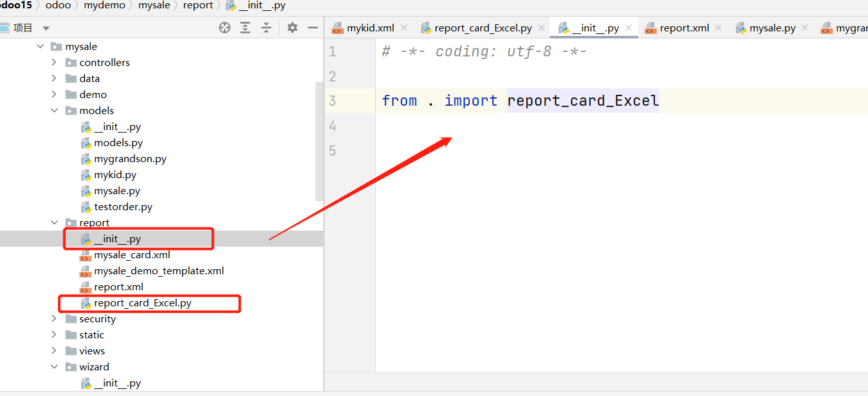Select mygrandson.py in the project tree
Image resolution: width=868 pixels, height=396 pixels.
[130, 158]
